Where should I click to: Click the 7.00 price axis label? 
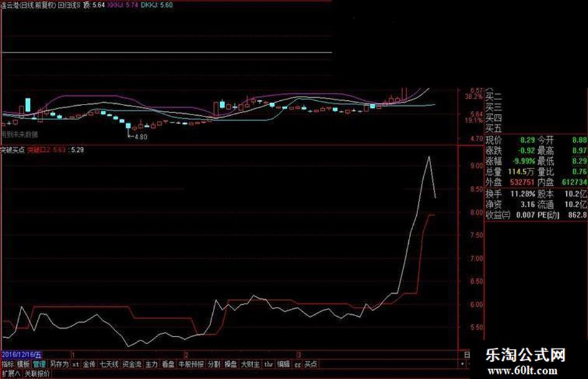477,258
